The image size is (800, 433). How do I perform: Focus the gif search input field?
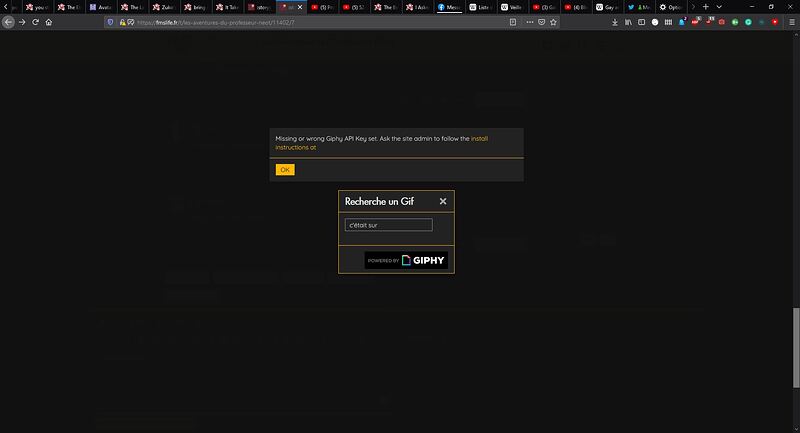[x=388, y=225]
